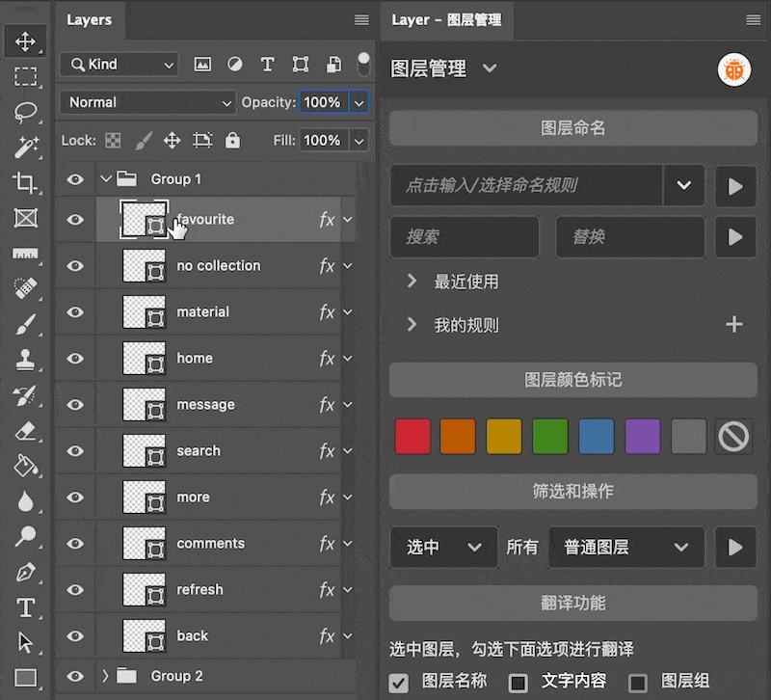Select the Brush tool

[25, 324]
